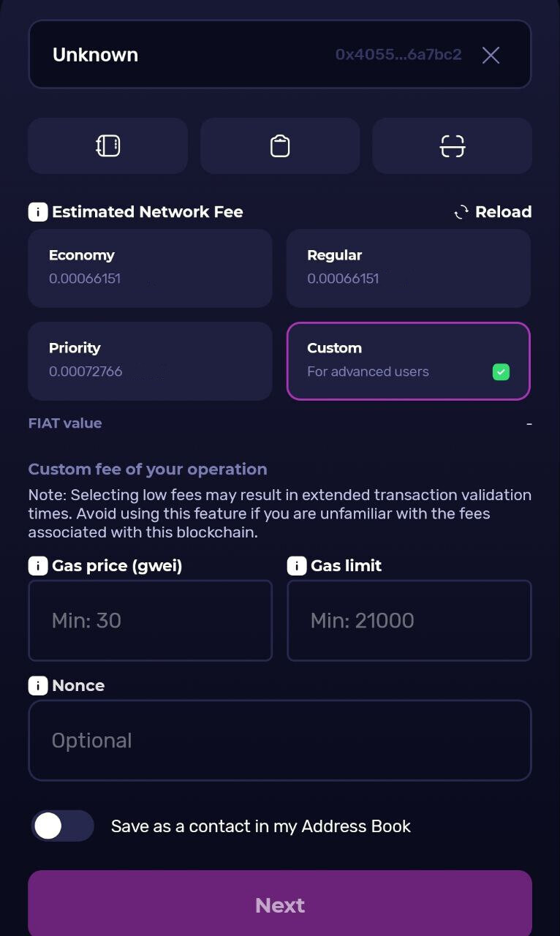Focus the Gas price (gwei) input field

click(150, 621)
